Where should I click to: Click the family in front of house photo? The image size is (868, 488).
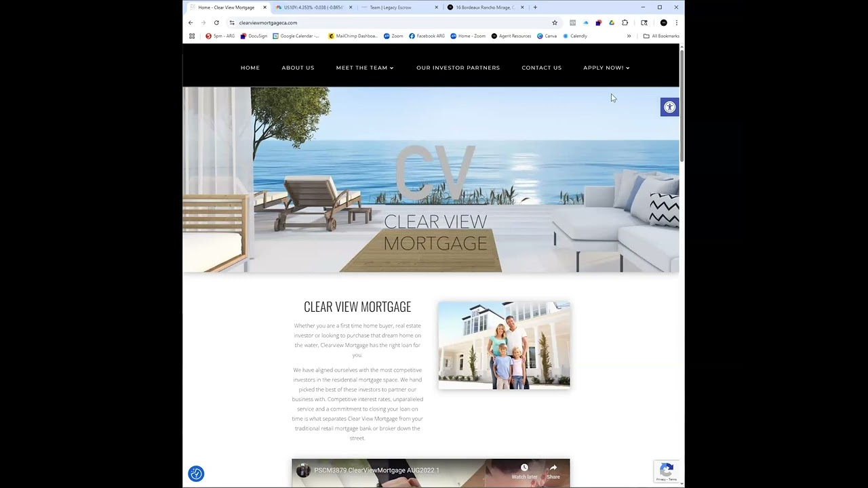coord(504,345)
